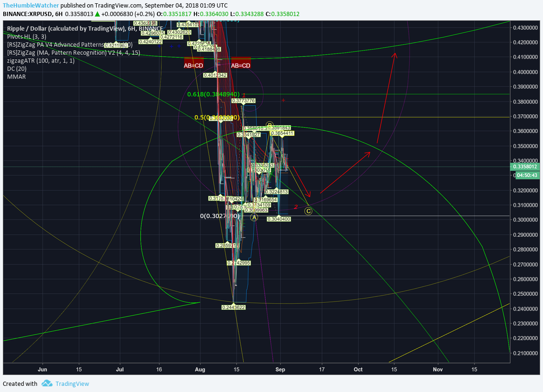
Task: Click the 0.3654411 pivot label
Action: pyautogui.click(x=282, y=133)
